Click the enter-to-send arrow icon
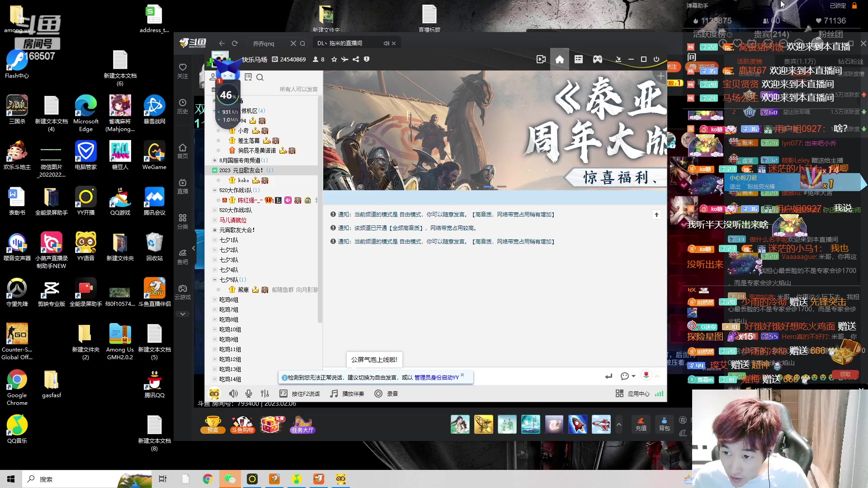The height and width of the screenshot is (488, 868). [x=609, y=376]
